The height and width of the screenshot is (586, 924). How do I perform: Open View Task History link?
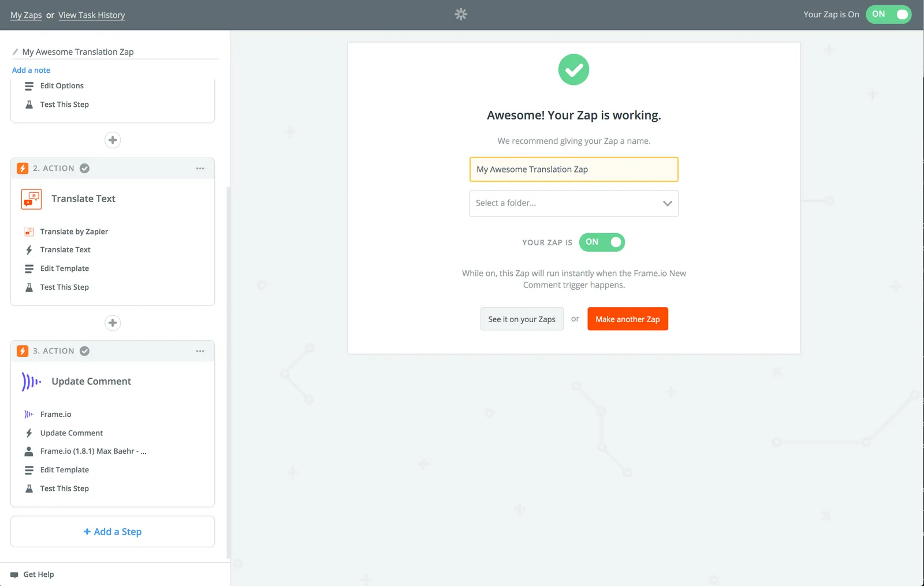click(91, 15)
